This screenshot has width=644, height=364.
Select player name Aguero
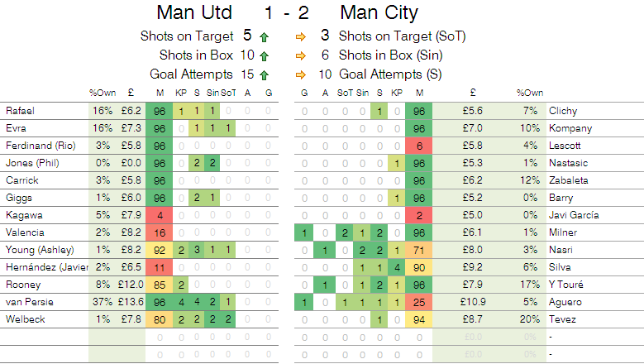coord(565,302)
